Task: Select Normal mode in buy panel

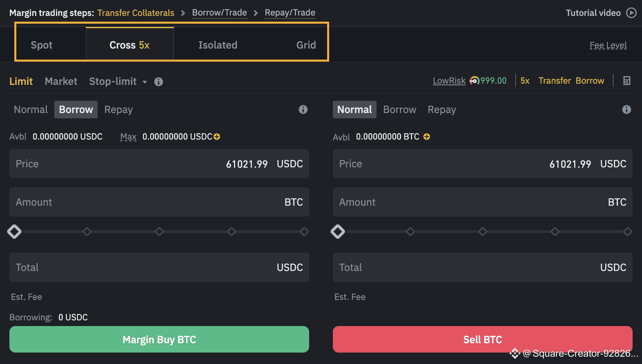Action: pos(31,109)
